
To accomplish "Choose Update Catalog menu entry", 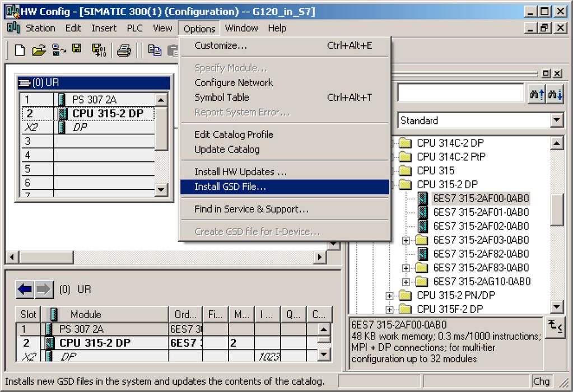I will 285,150.
